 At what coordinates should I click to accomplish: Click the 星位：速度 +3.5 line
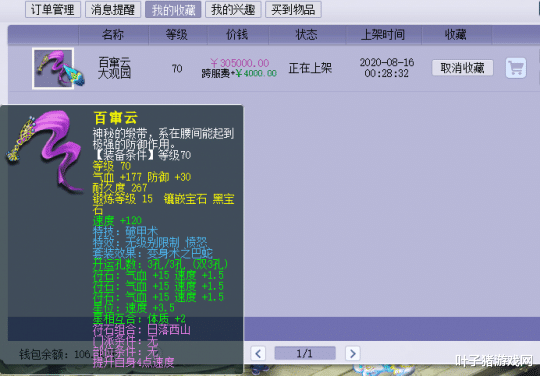134,307
